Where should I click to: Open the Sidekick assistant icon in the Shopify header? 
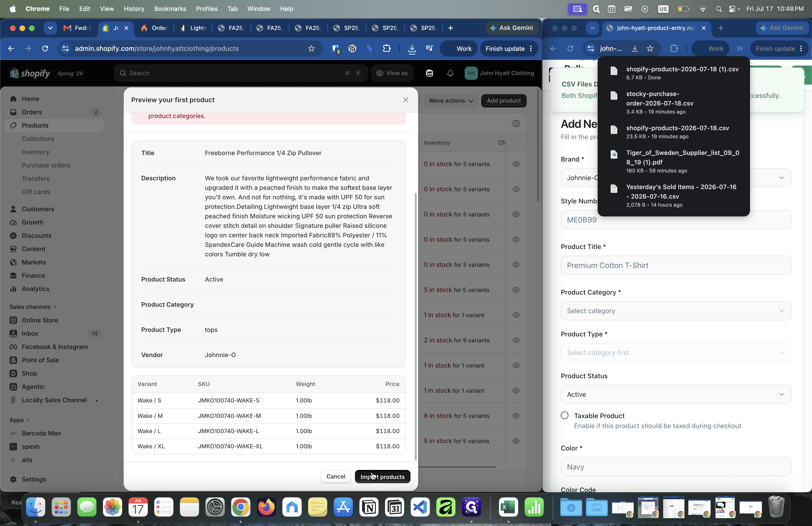[x=429, y=73]
